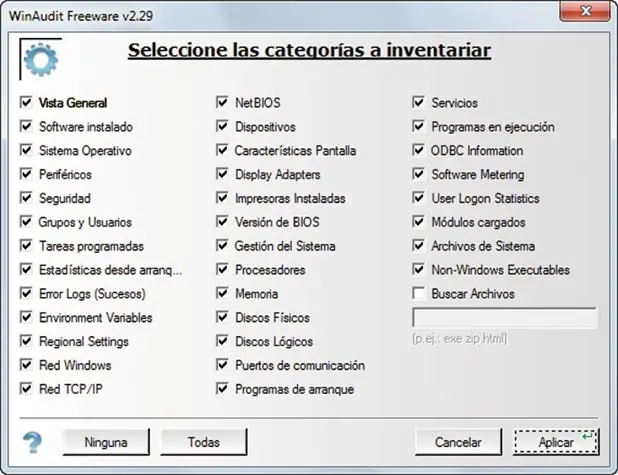This screenshot has height=475, width=618.
Task: Uncheck Puertos de comunicación
Action: [x=222, y=365]
